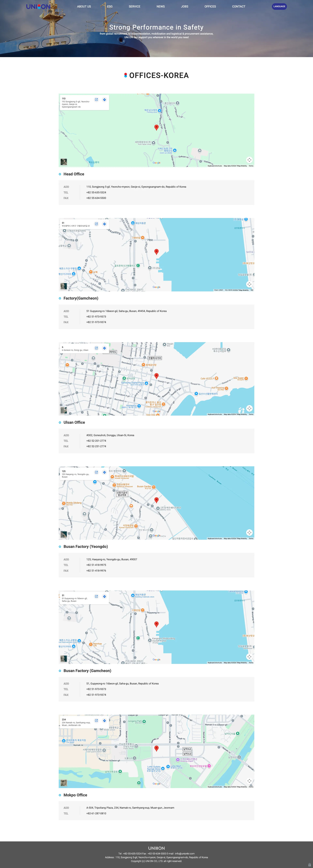Go to the SERVICE menu
Screen dimensions: 313x868
[134, 6]
